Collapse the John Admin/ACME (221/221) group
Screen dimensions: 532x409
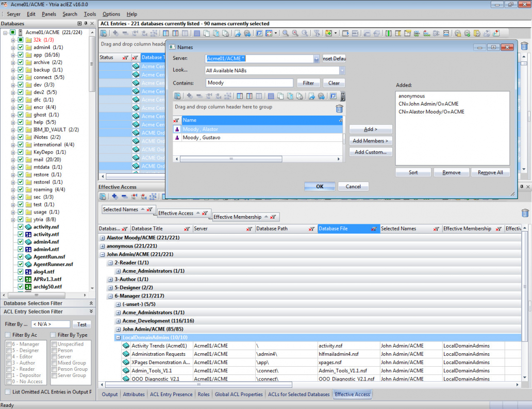click(x=103, y=255)
